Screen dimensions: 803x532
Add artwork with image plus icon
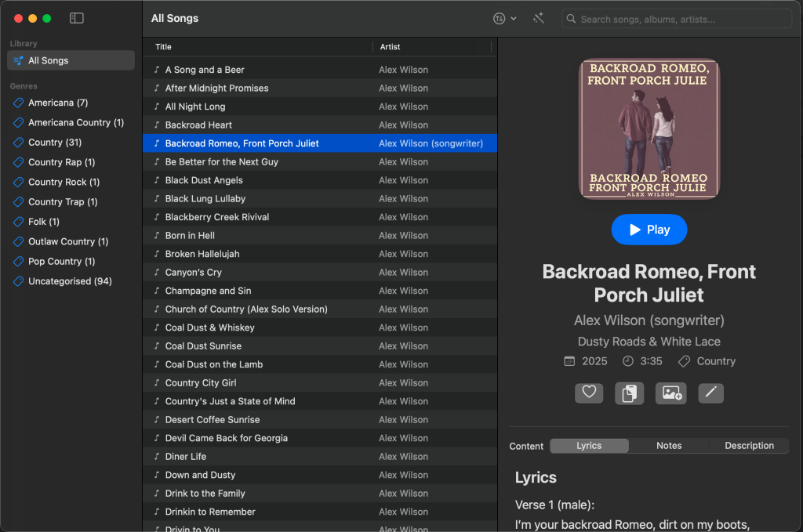671,393
